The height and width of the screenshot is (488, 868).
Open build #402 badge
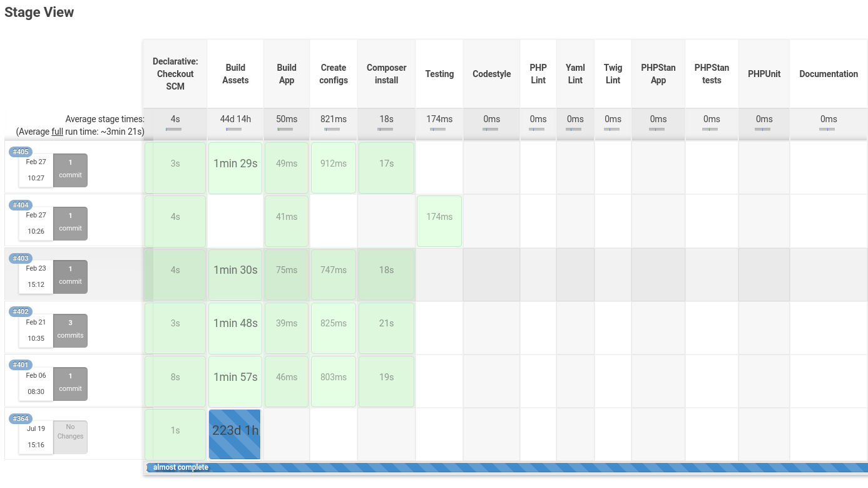(21, 311)
